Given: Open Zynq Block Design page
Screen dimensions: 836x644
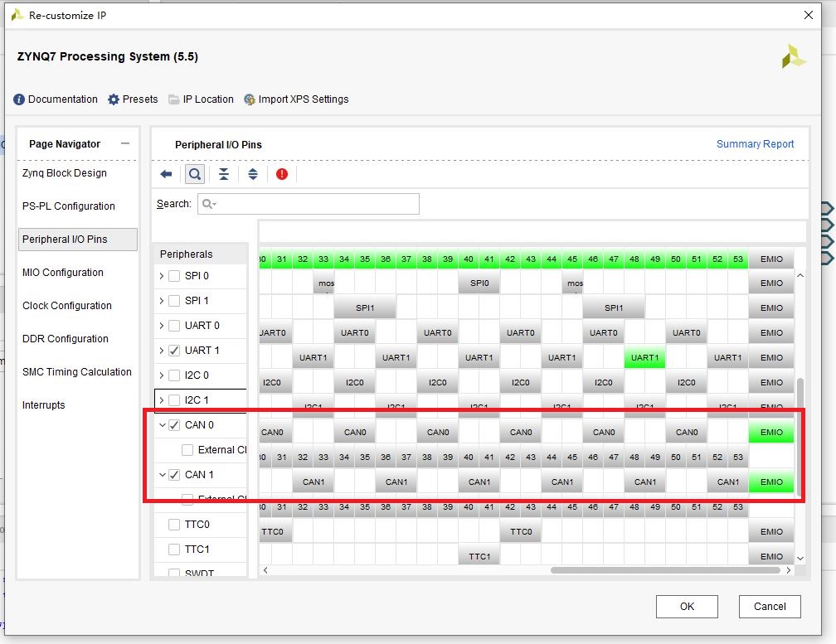Looking at the screenshot, I should click(65, 173).
